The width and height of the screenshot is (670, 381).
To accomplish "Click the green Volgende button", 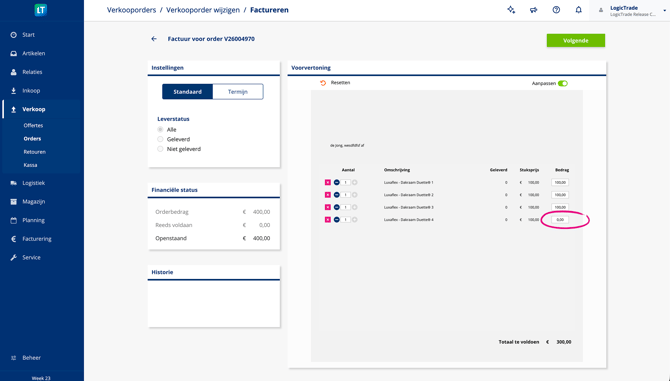I will [x=576, y=41].
